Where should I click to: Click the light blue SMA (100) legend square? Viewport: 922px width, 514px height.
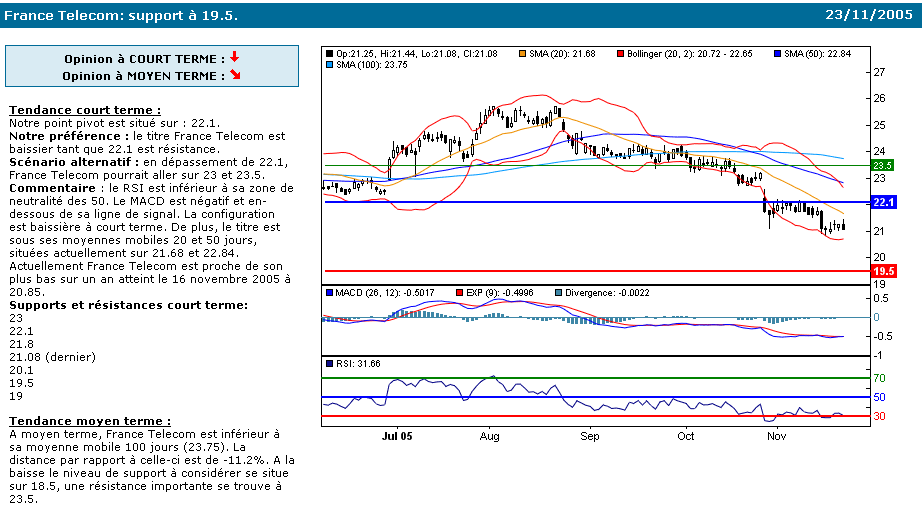point(329,65)
